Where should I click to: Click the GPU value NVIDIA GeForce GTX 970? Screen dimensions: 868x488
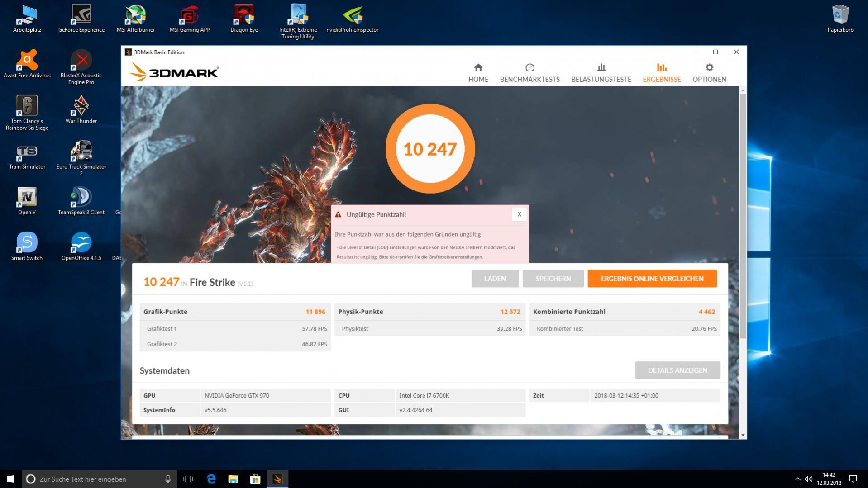point(237,395)
